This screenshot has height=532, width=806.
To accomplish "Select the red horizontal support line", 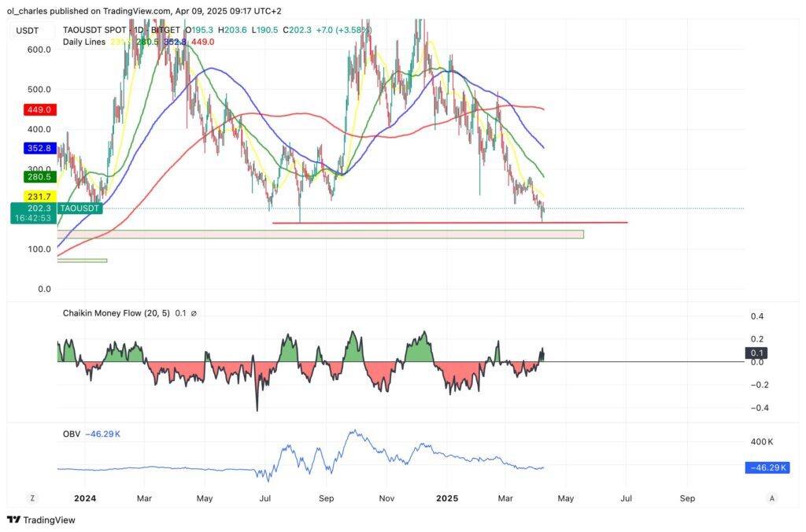I will (x=449, y=223).
